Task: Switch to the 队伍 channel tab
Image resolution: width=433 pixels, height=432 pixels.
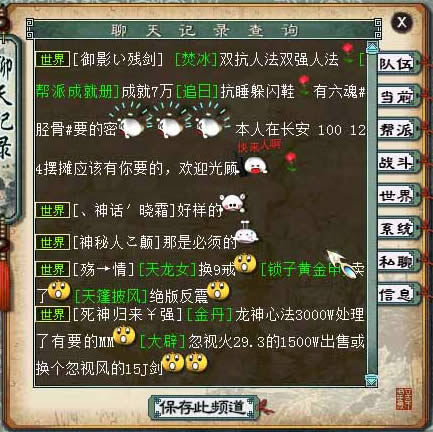Action: coord(397,64)
